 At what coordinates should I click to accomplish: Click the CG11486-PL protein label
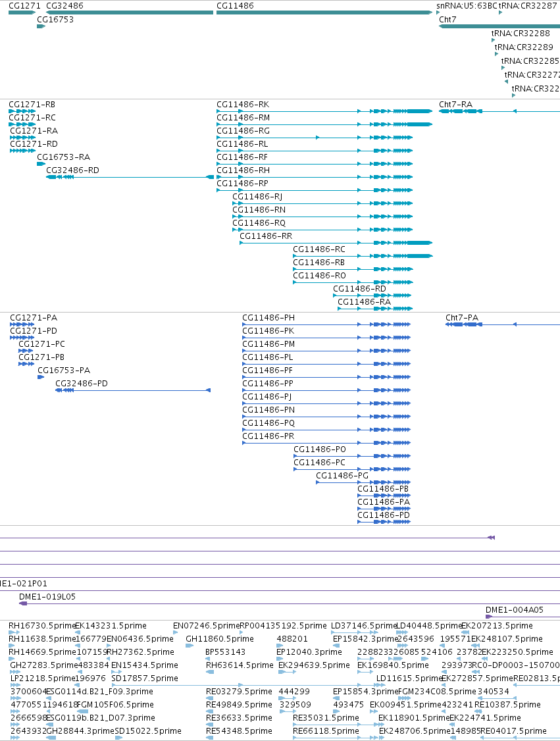267,357
